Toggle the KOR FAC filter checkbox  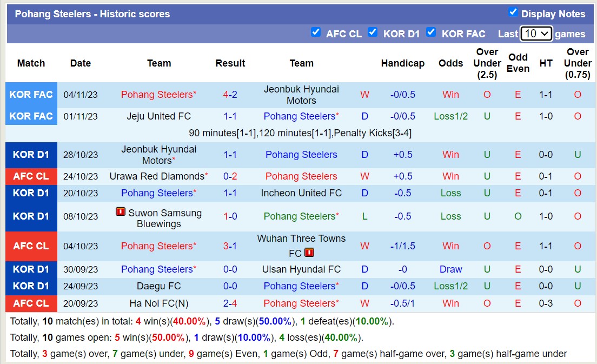point(431,32)
